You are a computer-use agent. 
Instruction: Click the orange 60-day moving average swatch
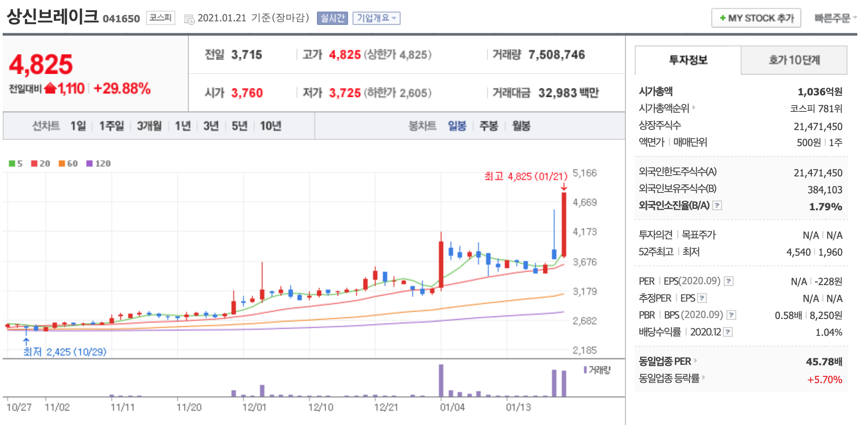click(62, 163)
